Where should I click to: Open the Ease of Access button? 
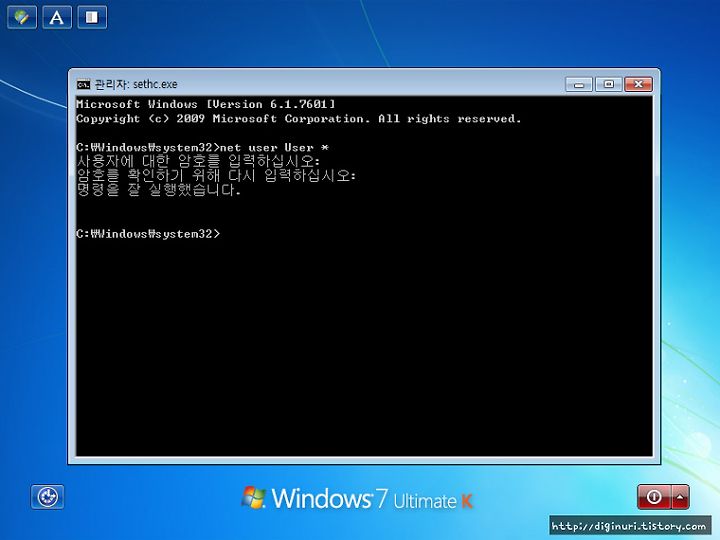click(48, 497)
